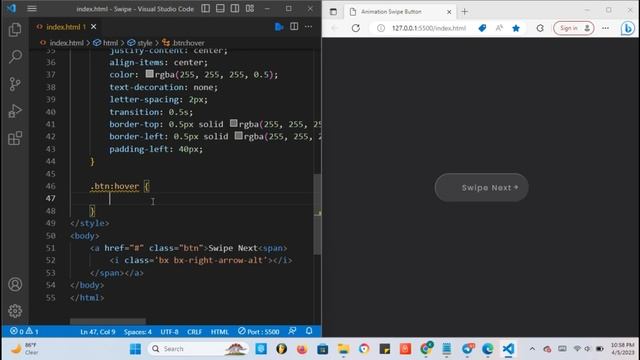Image resolution: width=640 pixels, height=360 pixels.
Task: Open a new tab in Edge
Action: 464,12
